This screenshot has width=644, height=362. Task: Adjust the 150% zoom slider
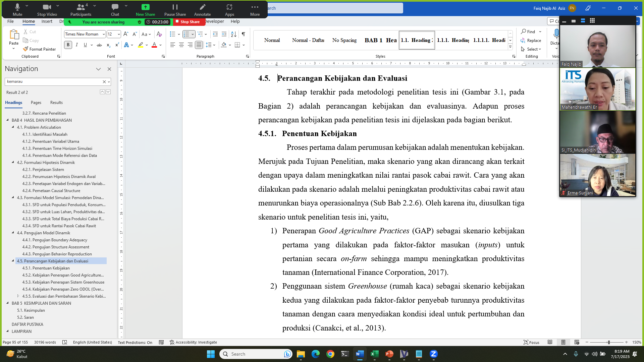point(608,343)
